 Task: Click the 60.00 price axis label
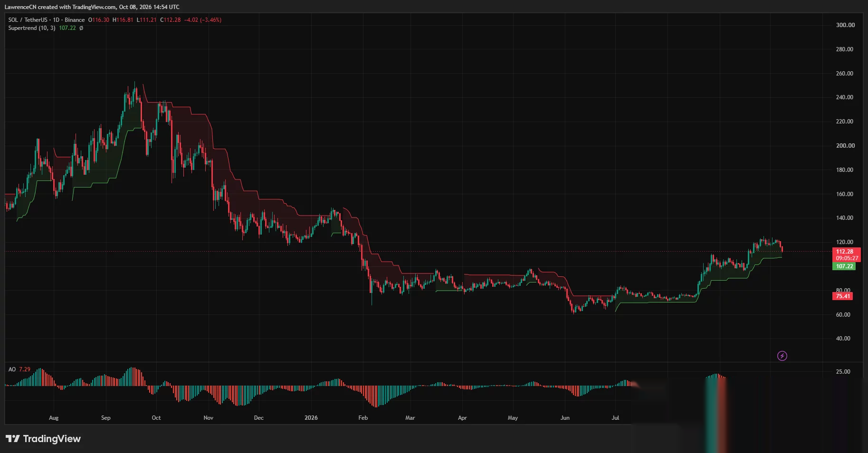pos(843,315)
